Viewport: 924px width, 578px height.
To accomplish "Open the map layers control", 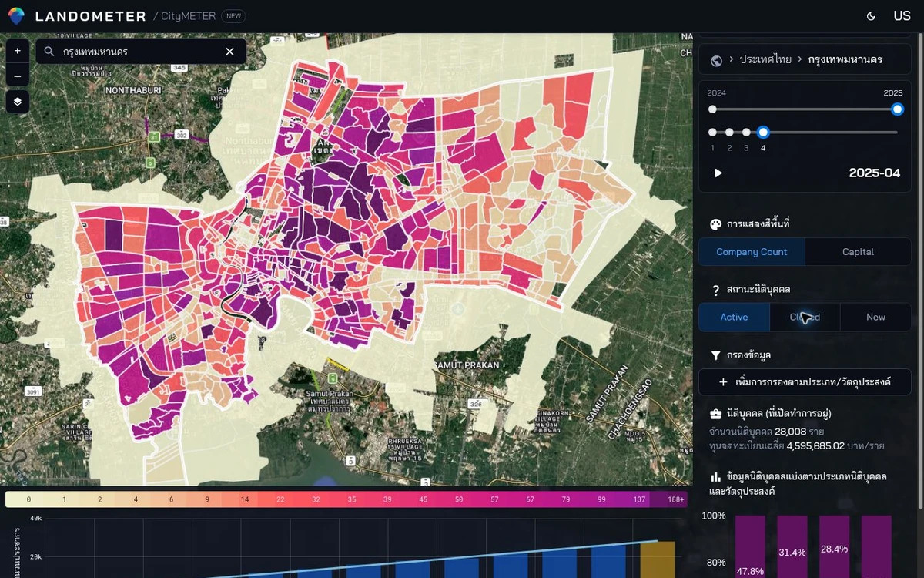I will 18,102.
